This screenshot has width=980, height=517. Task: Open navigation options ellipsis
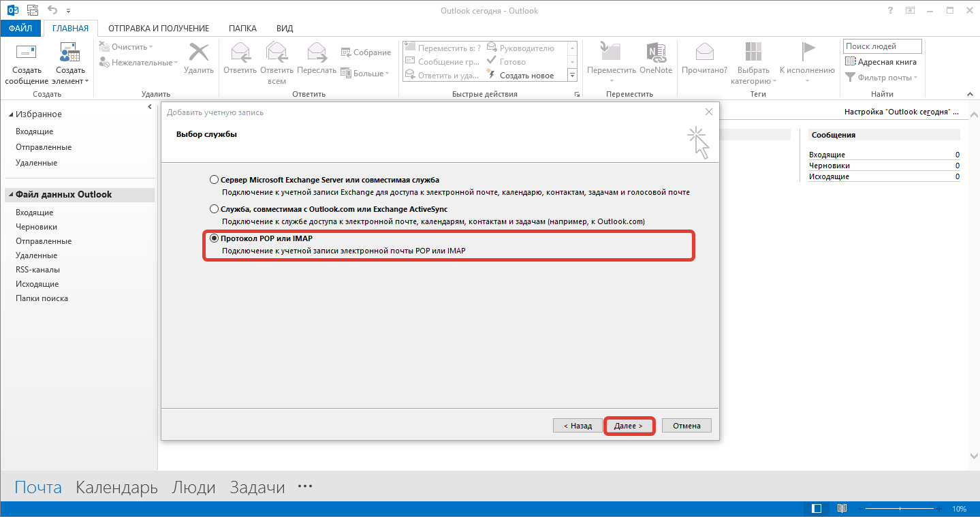pyautogui.click(x=305, y=486)
